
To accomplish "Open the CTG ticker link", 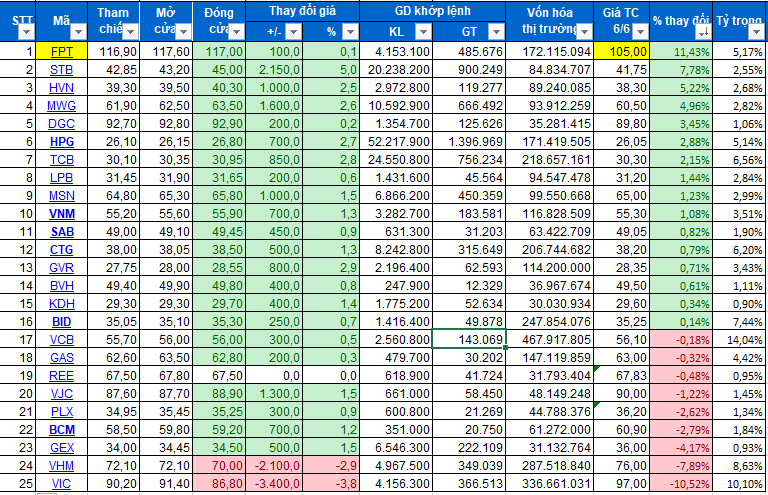I will coord(62,250).
